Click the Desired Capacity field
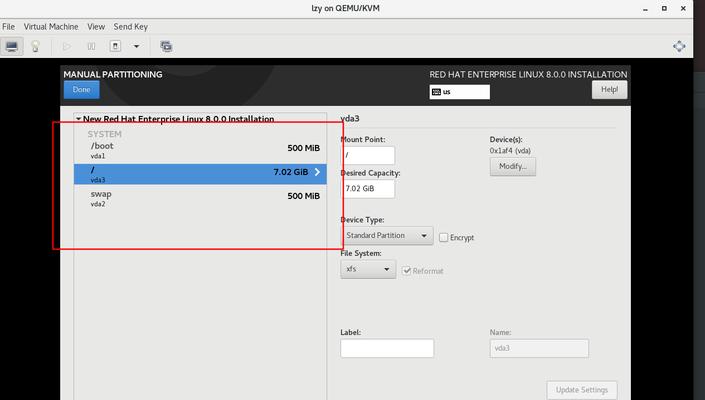705x400 pixels. coord(368,189)
